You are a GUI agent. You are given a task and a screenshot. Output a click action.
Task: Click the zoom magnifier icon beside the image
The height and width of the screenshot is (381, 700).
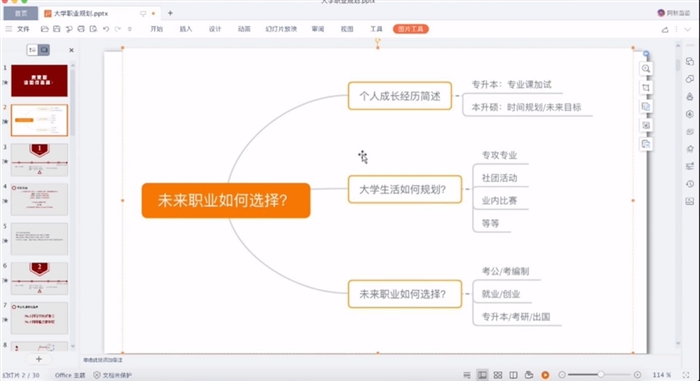pyautogui.click(x=646, y=69)
